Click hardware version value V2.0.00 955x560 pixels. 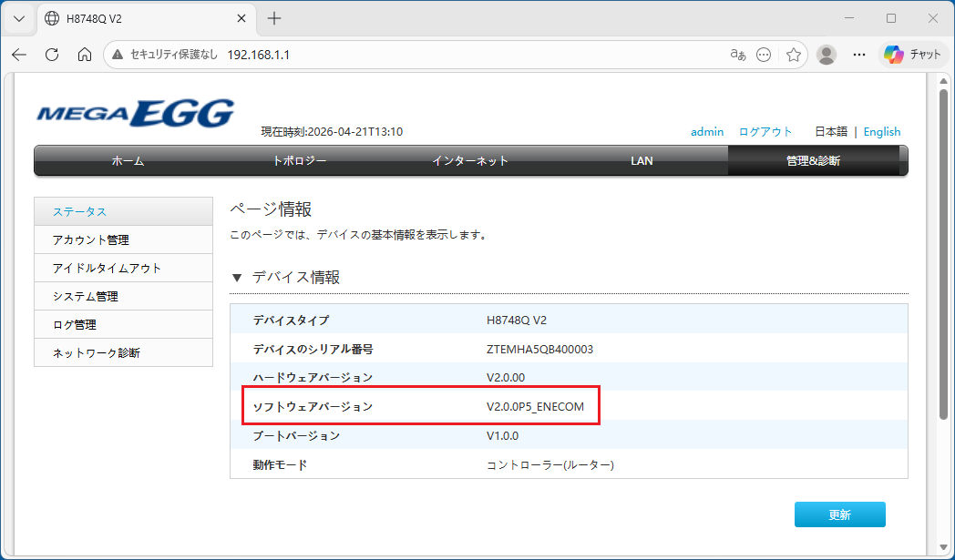[x=506, y=377]
